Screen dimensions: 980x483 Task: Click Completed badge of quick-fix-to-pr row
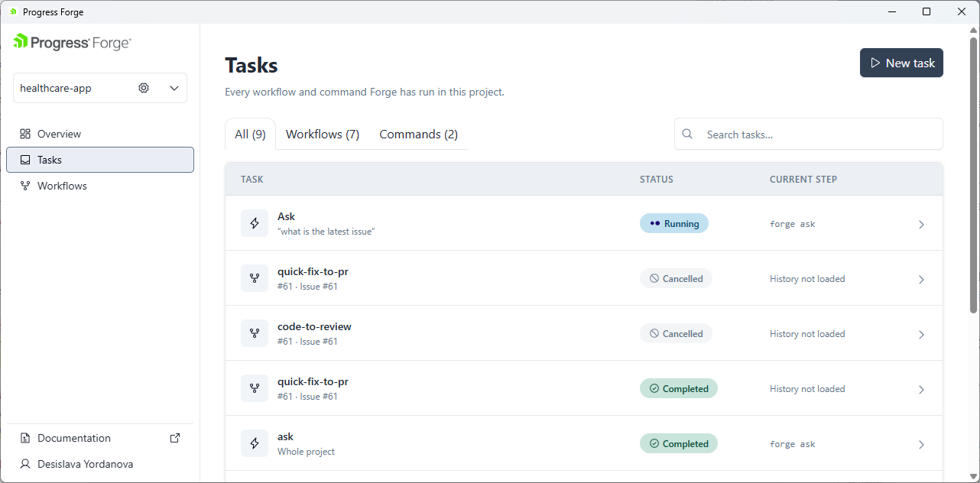click(x=679, y=388)
